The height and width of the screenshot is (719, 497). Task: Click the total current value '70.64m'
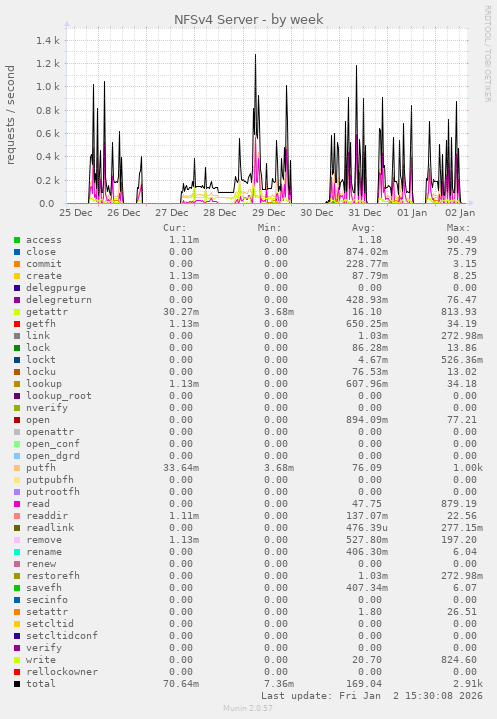(x=181, y=684)
